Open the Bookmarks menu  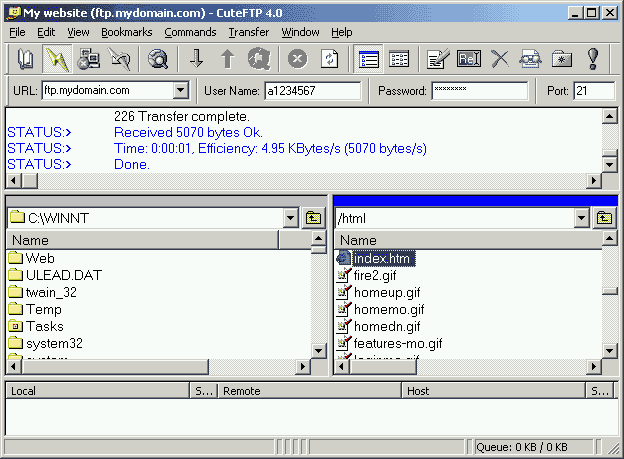[x=127, y=32]
